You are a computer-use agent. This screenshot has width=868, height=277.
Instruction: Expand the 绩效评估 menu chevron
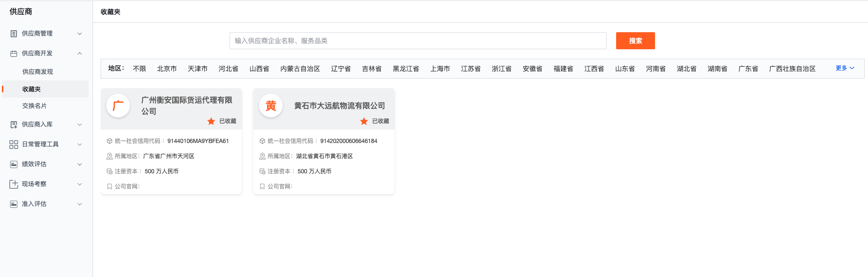(80, 164)
